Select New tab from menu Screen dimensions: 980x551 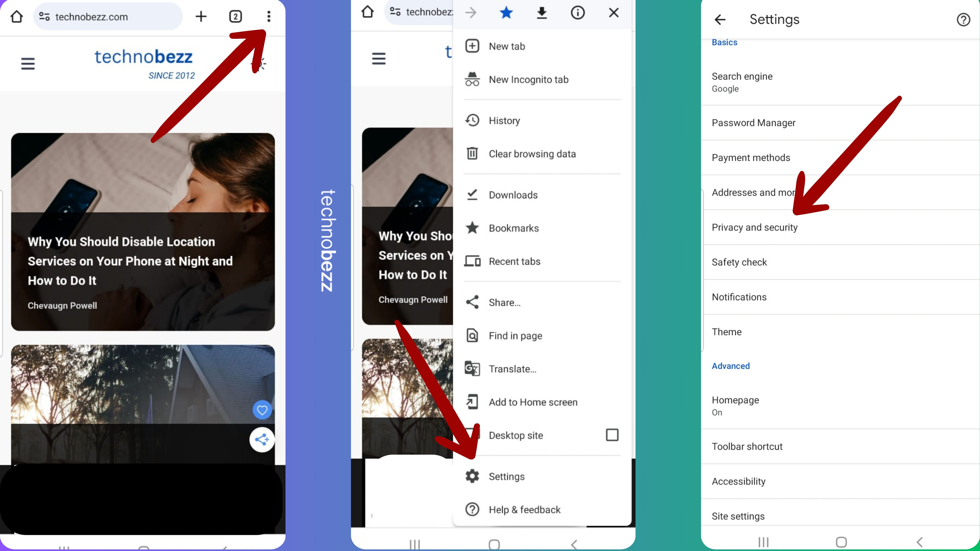tap(542, 46)
